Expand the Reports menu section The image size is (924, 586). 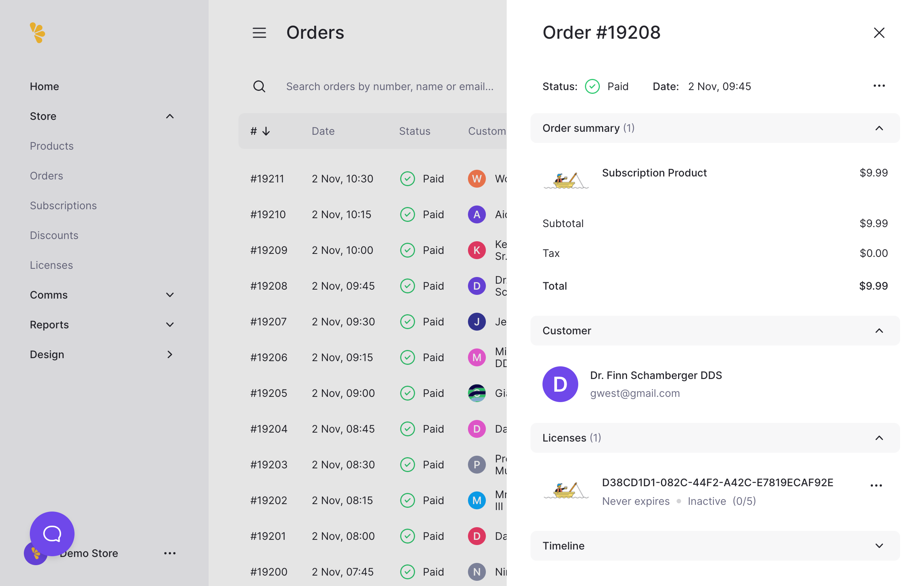tap(170, 325)
